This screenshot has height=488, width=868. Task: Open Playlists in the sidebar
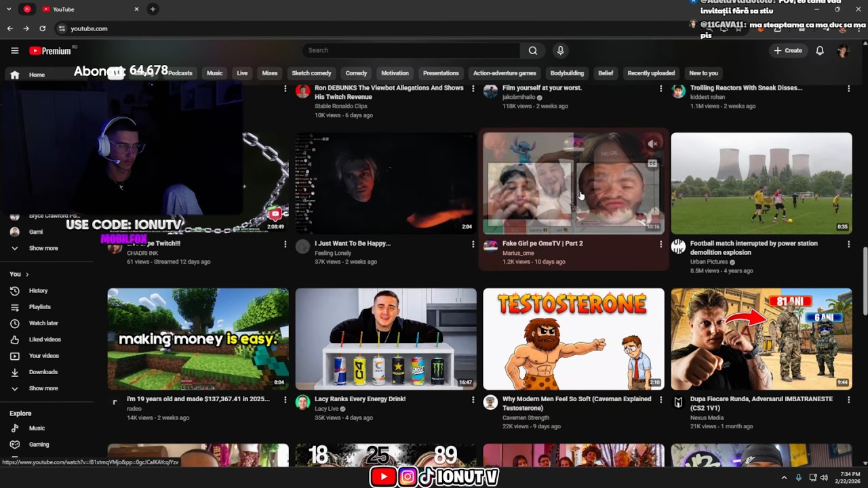point(39,306)
